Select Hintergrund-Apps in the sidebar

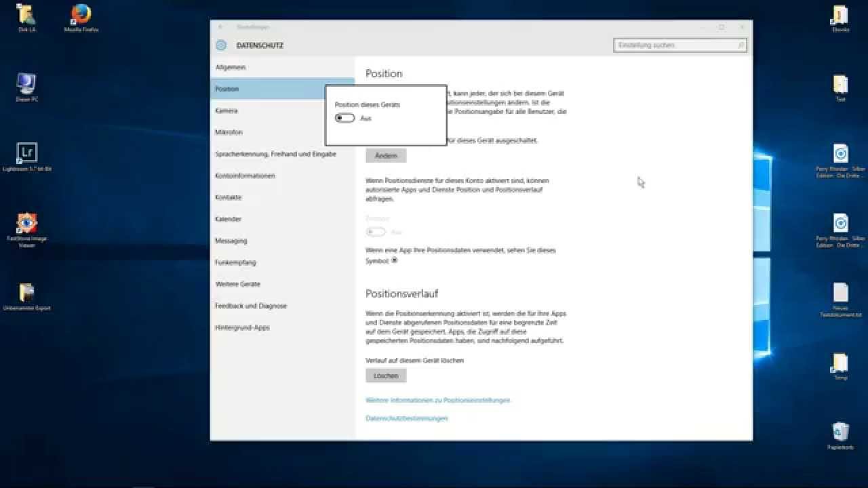click(x=282, y=327)
